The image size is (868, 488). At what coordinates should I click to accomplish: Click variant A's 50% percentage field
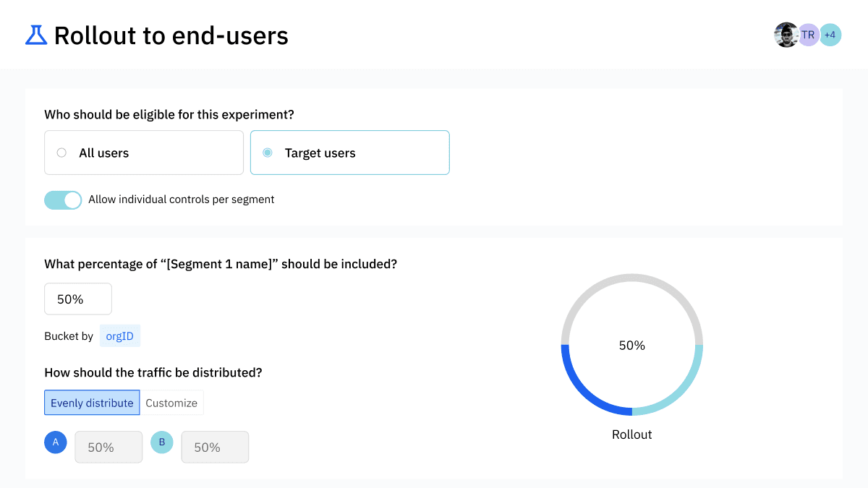click(109, 448)
